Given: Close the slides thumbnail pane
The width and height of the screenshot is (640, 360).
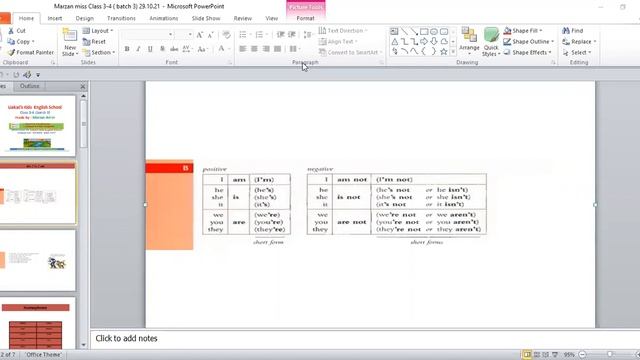Looking at the screenshot, I should pos(83,87).
